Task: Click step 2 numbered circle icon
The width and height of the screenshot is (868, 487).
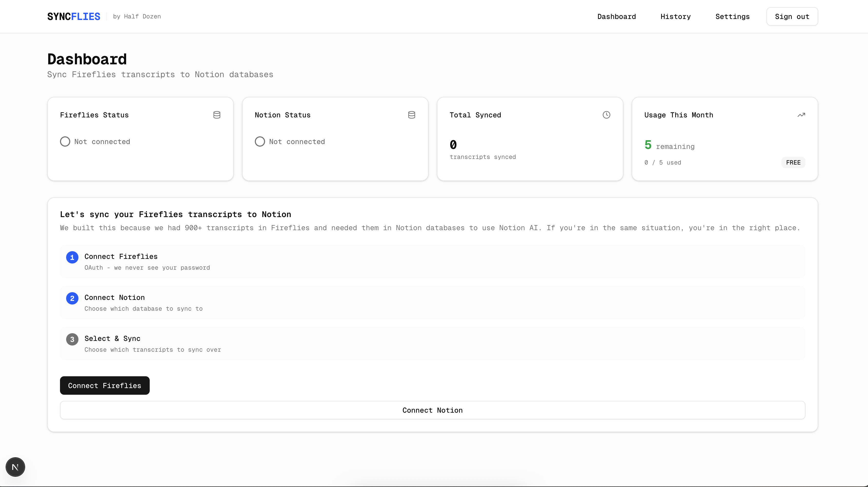Action: [72, 298]
